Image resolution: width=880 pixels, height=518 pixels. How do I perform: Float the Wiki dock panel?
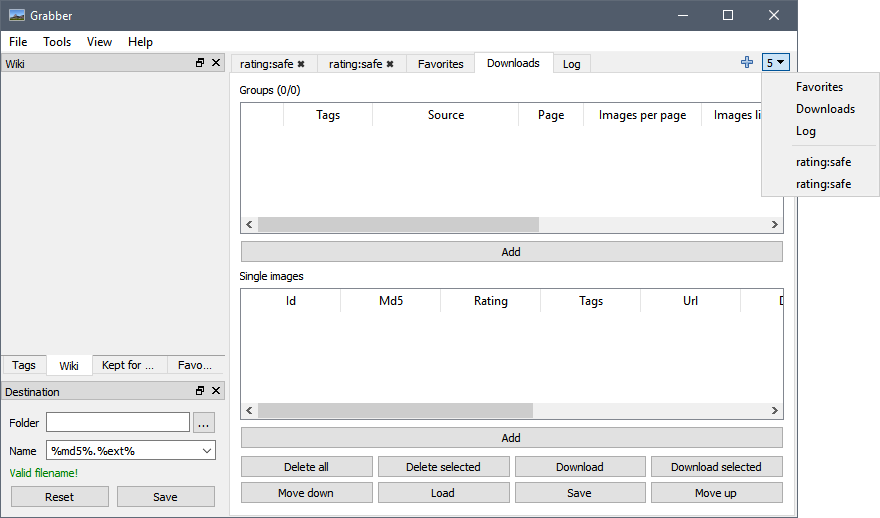pos(200,63)
